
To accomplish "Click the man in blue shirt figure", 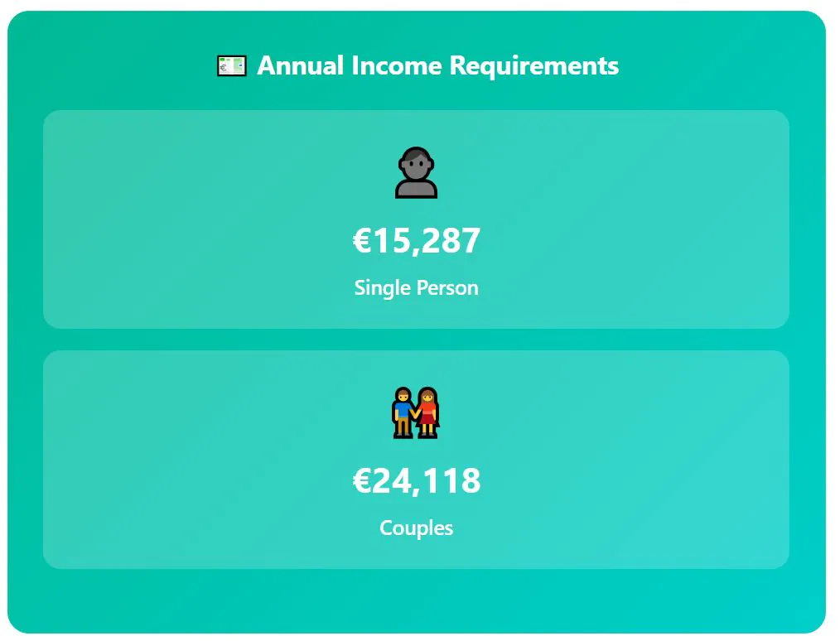I will [403, 412].
